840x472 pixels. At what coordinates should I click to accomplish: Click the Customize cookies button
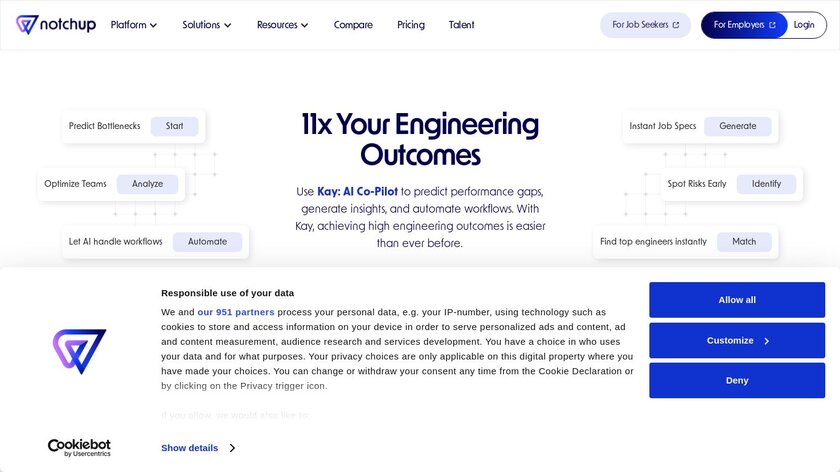coord(737,340)
